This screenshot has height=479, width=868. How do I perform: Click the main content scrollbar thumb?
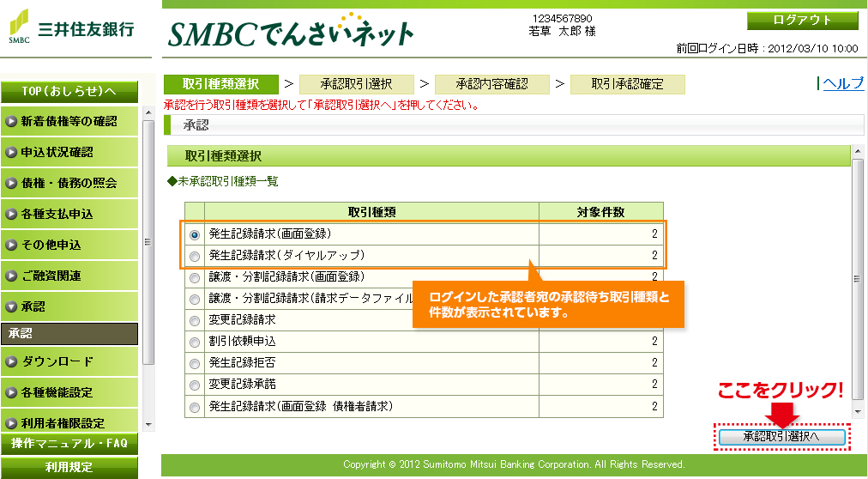coord(858,278)
